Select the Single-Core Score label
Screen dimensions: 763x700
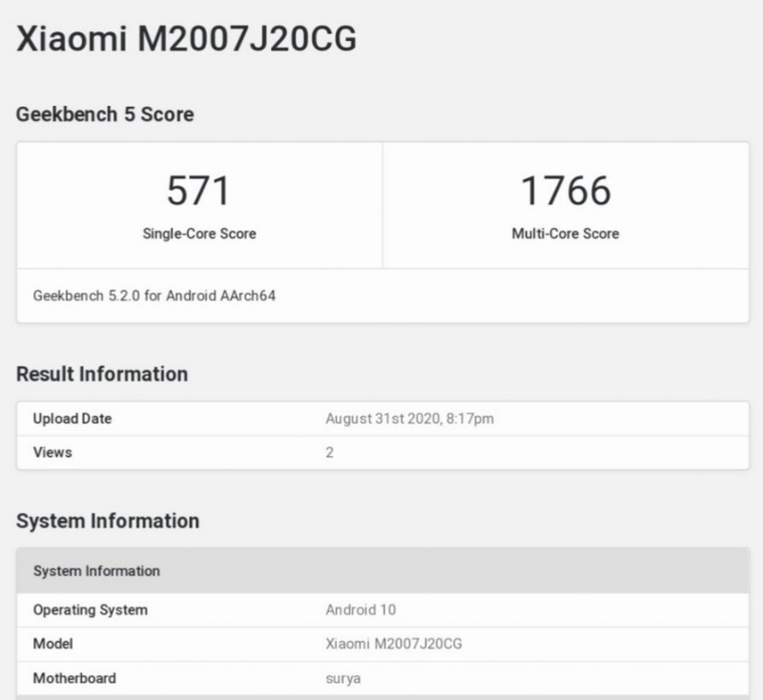[x=197, y=233]
